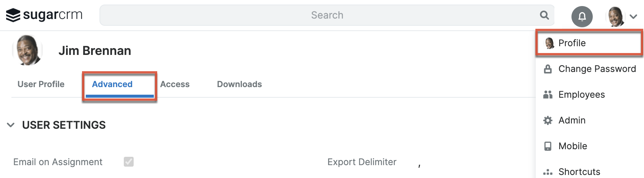This screenshot has height=178, width=644.
Task: Click the search magnifier icon
Action: point(544,15)
